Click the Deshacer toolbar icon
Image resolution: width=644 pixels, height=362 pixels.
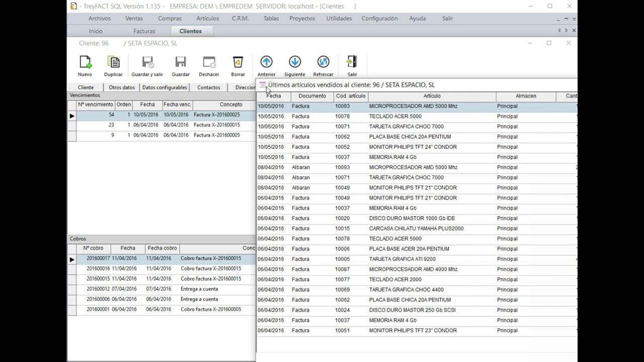click(x=209, y=62)
